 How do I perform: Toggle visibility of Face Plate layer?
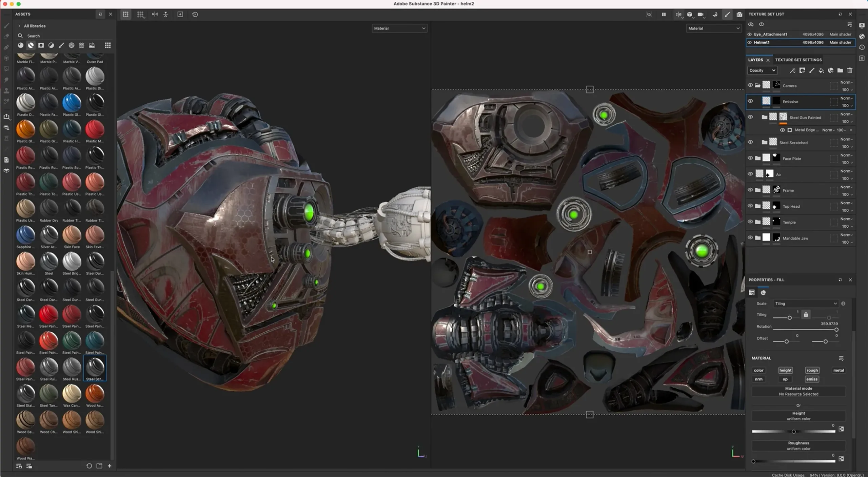(x=750, y=158)
